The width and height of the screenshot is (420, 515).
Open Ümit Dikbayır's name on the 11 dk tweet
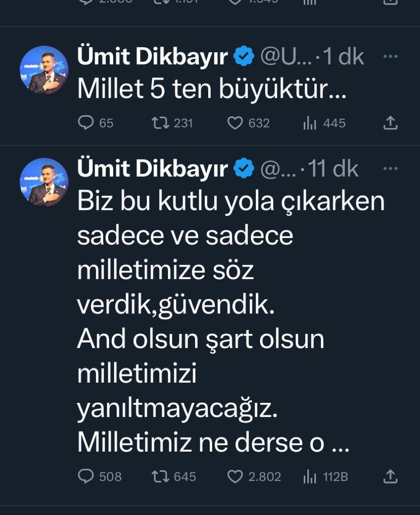click(x=152, y=169)
